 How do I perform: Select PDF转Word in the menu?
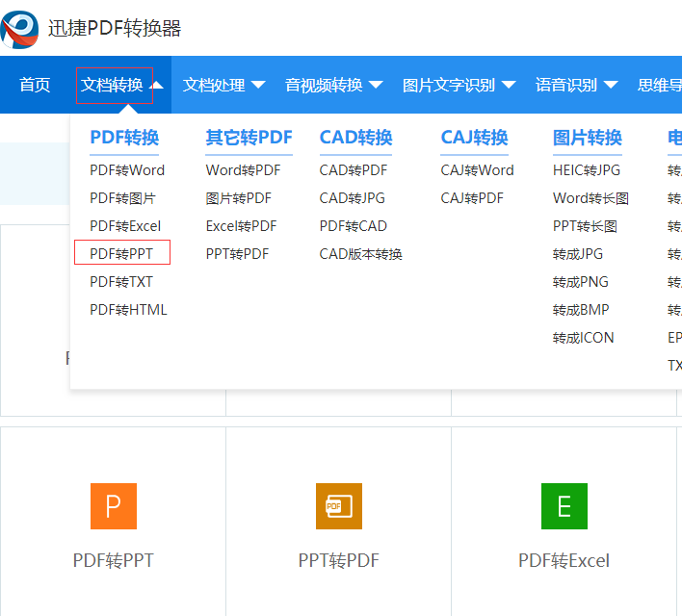pos(127,170)
